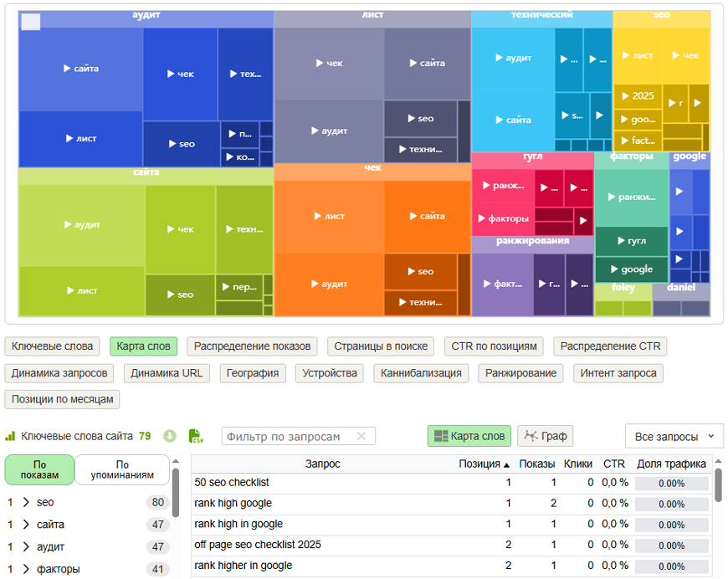
Task: Click the small white square in the treemap corner
Action: coord(29,23)
